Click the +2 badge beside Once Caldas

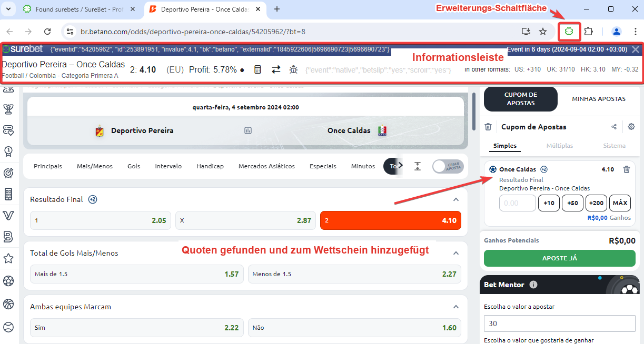coord(544,169)
